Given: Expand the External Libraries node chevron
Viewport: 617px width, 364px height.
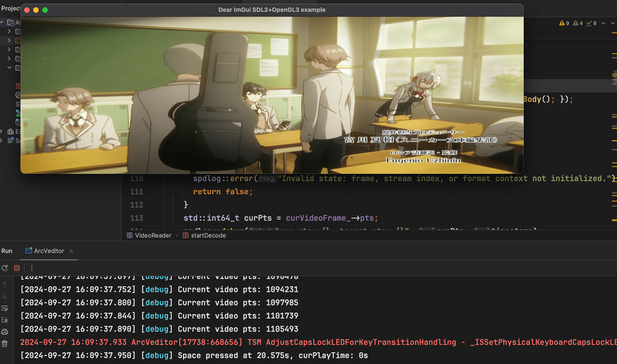Looking at the screenshot, I should 1,131.
